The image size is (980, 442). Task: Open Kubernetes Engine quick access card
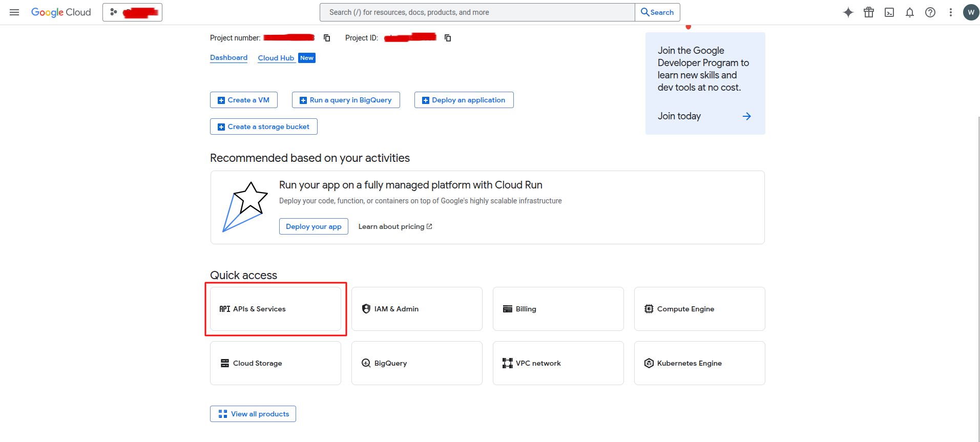(699, 363)
